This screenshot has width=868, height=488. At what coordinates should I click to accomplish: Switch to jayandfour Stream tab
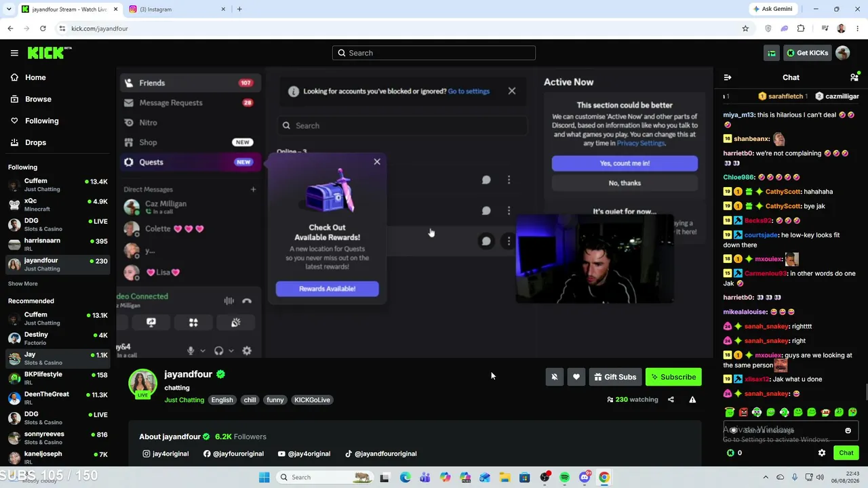(x=69, y=9)
